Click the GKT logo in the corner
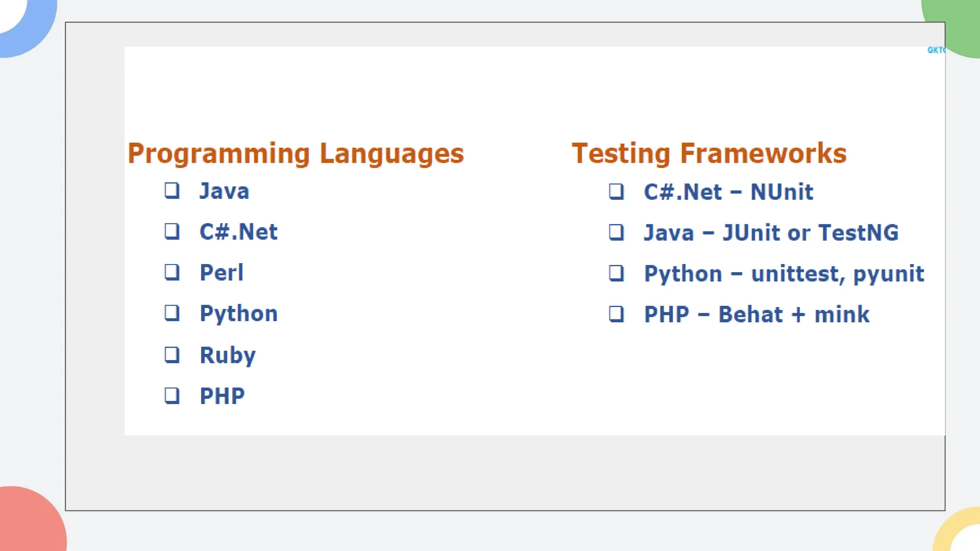The height and width of the screenshot is (551, 980). tap(935, 50)
